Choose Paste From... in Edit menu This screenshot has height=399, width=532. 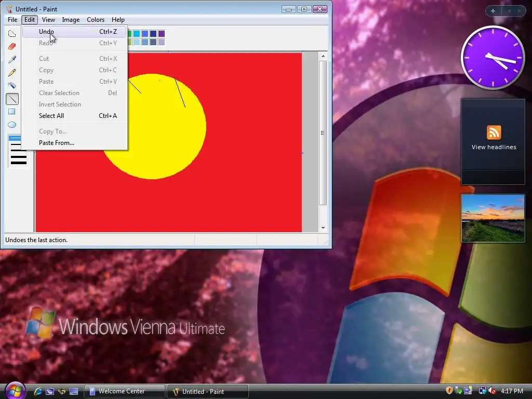(x=75, y=143)
